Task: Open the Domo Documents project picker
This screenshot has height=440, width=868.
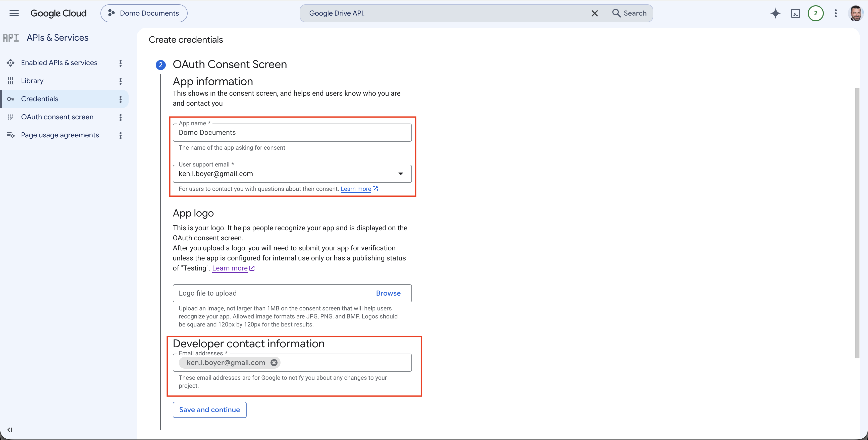Action: tap(144, 13)
